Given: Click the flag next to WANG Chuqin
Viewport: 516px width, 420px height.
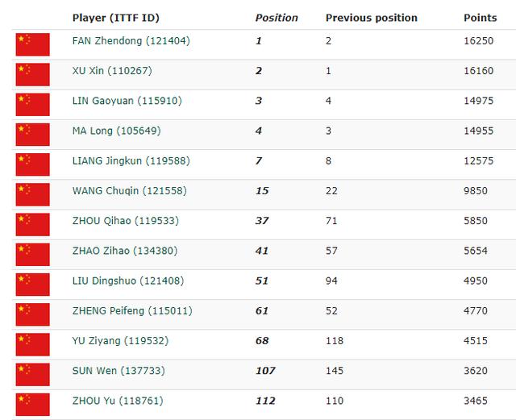Looking at the screenshot, I should (x=32, y=194).
